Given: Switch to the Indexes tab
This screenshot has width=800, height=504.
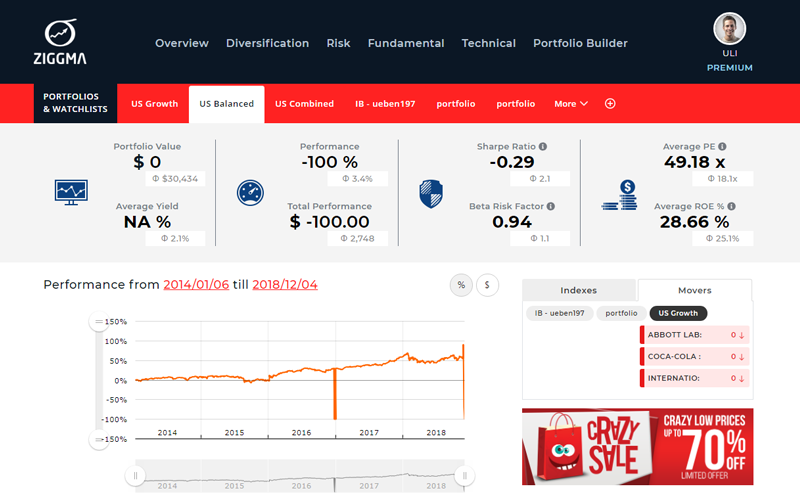Looking at the screenshot, I should click(578, 290).
